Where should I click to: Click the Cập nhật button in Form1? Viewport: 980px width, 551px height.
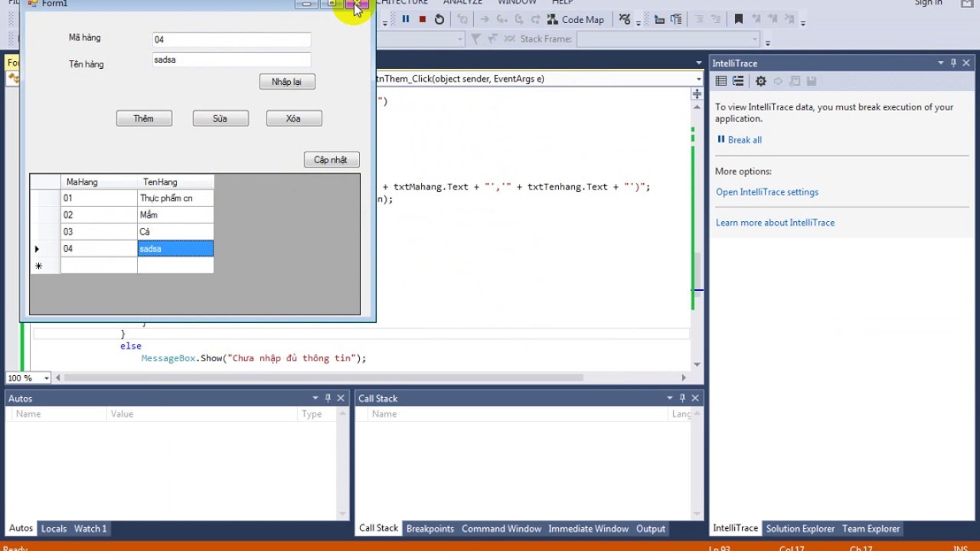click(x=332, y=160)
